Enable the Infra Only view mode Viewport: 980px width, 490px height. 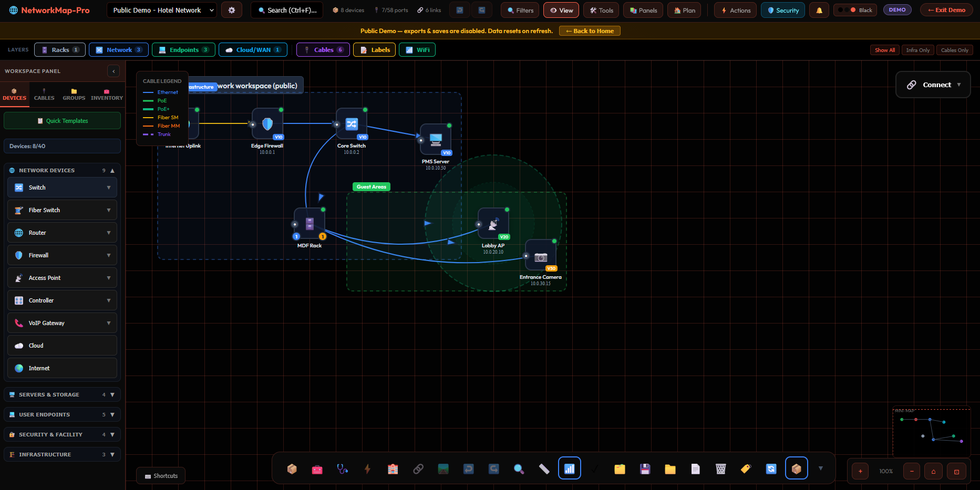917,49
